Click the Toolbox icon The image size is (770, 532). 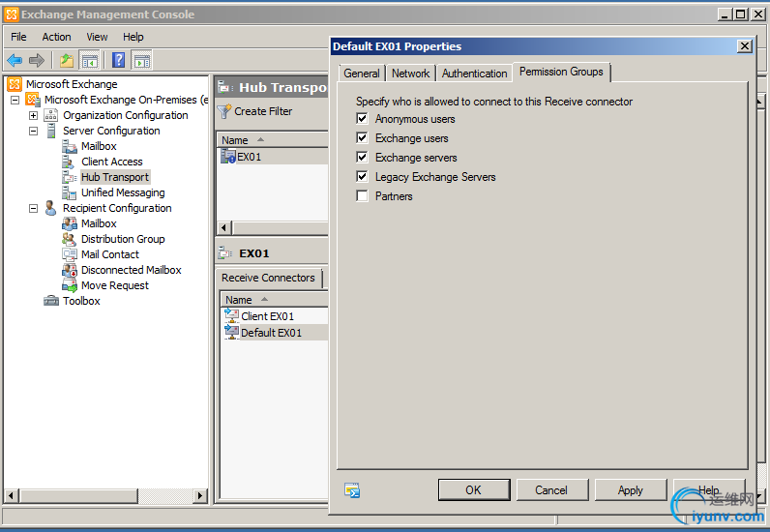click(51, 301)
